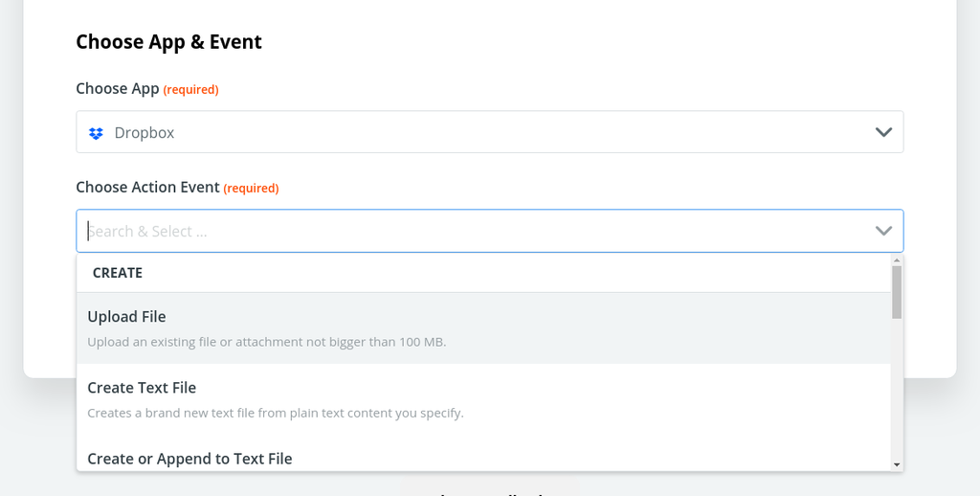Click the scroll down arrow in dropdown list
This screenshot has width=980, height=496.
coord(897,464)
